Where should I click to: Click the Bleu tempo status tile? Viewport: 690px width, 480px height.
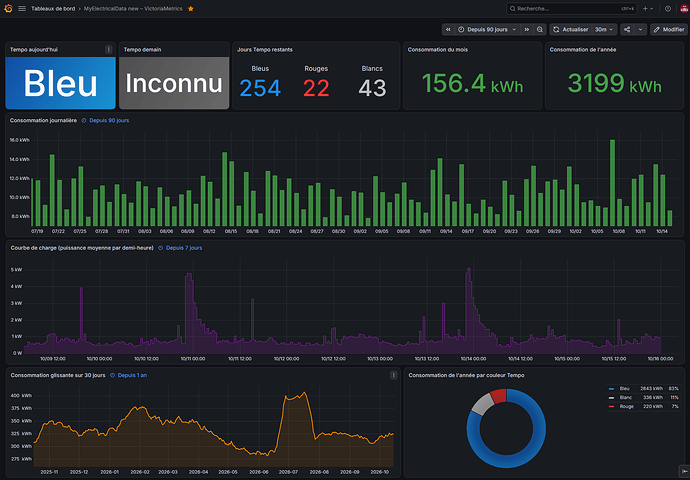(60, 83)
